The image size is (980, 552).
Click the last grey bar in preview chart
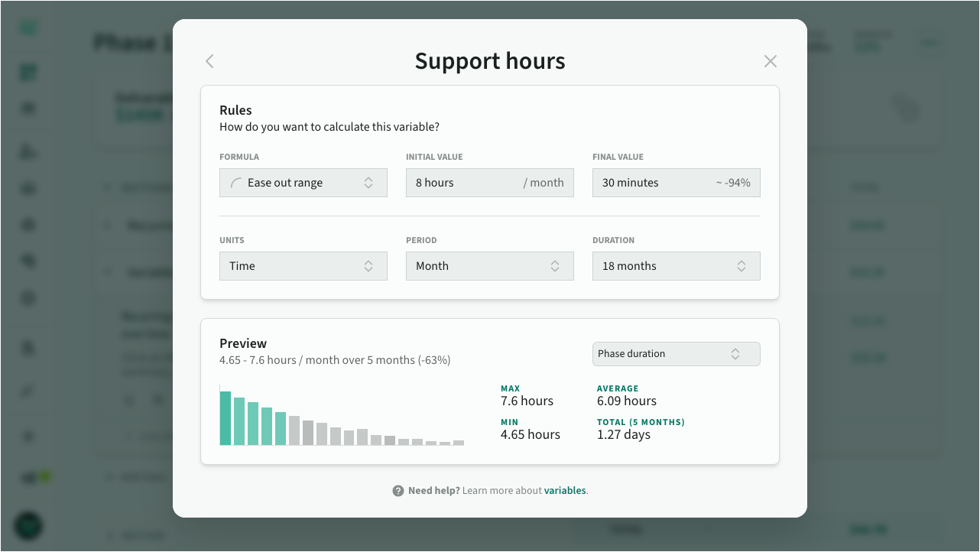click(x=459, y=443)
